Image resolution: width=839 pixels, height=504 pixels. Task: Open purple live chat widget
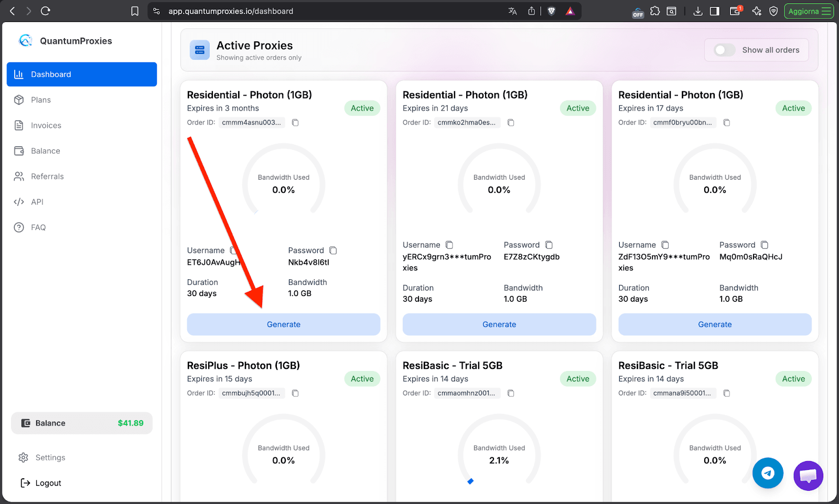tap(808, 476)
